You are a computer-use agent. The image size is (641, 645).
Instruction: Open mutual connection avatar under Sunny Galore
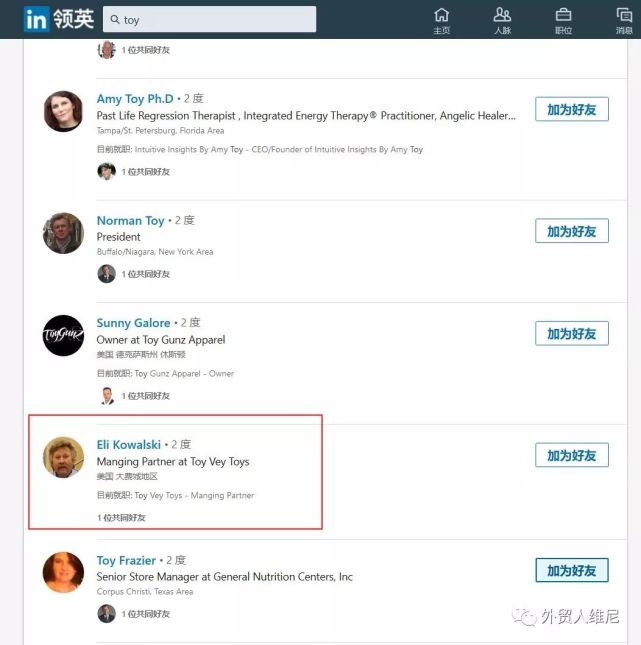point(107,396)
